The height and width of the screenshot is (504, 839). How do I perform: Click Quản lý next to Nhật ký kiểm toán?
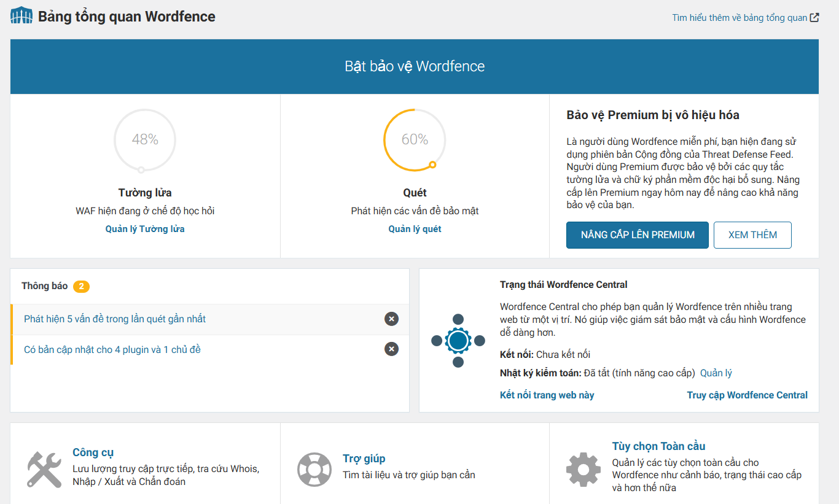click(716, 373)
